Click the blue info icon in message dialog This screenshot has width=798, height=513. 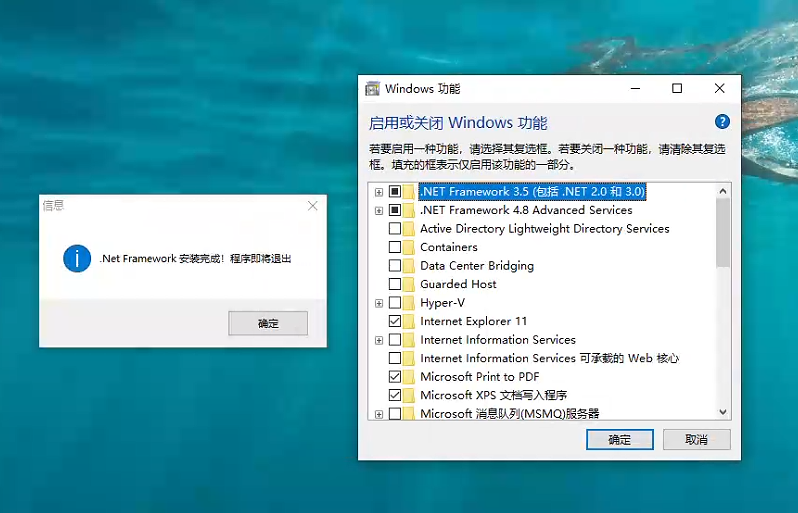77,259
